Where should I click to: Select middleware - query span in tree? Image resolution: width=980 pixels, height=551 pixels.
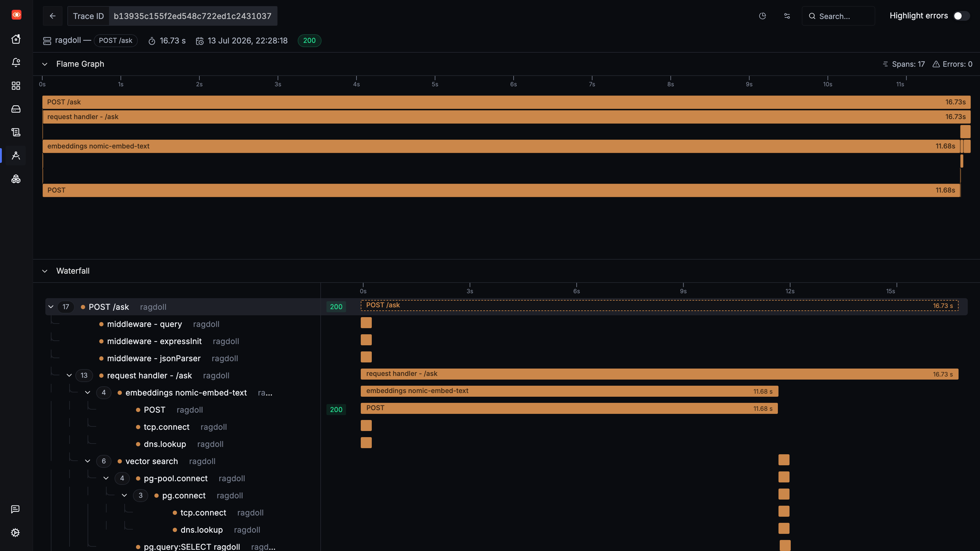coord(145,324)
